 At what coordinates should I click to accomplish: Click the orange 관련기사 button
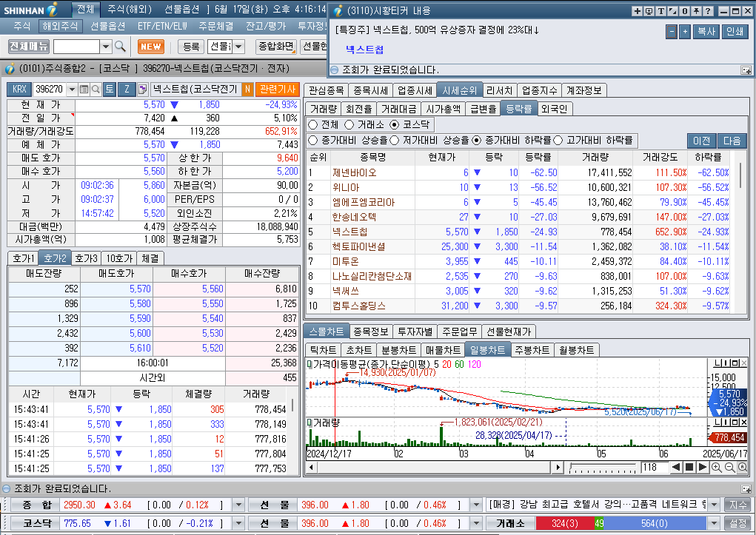(278, 89)
